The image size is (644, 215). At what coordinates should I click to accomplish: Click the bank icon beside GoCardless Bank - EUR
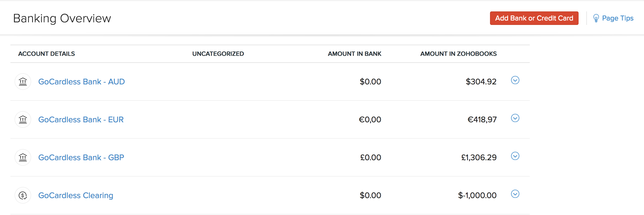click(x=23, y=119)
